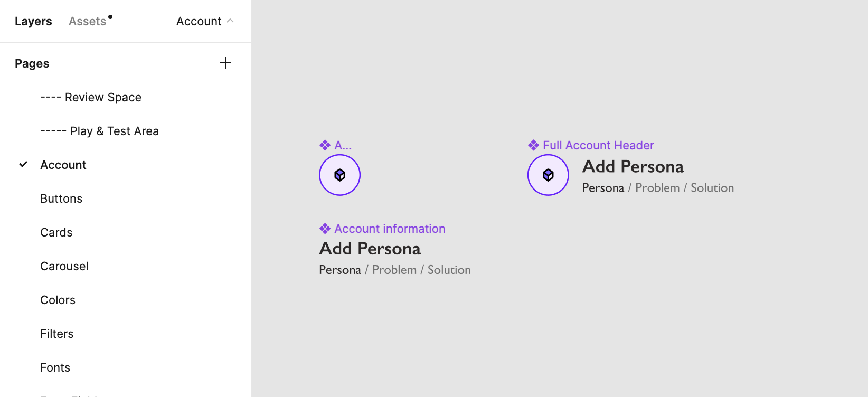868x397 pixels.
Task: Select the Full Account Header component label
Action: tap(598, 145)
